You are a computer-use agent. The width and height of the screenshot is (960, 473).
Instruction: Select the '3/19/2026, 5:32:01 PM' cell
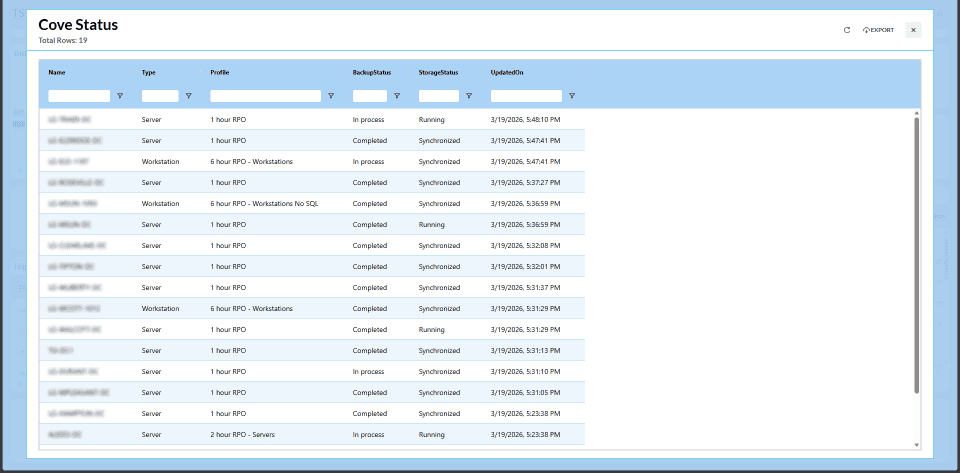click(525, 267)
